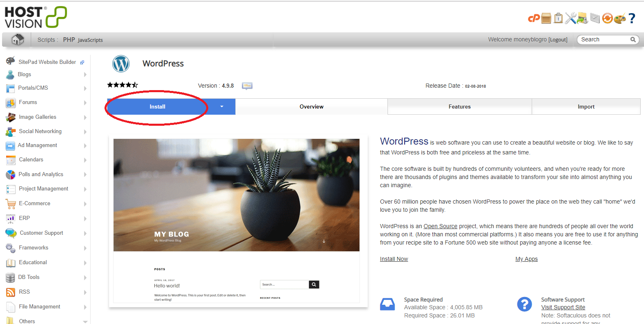Click the Forums category icon
644x324 pixels.
11,102
